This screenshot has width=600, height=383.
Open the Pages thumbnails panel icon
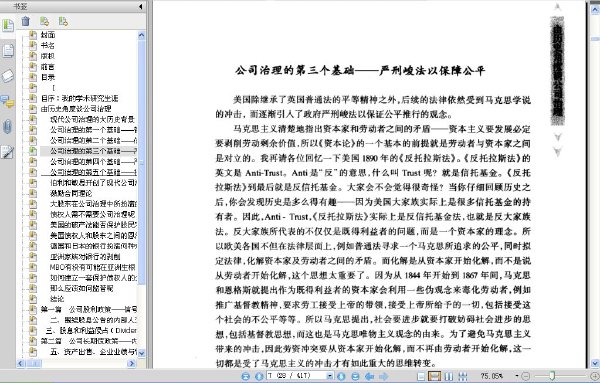8,50
